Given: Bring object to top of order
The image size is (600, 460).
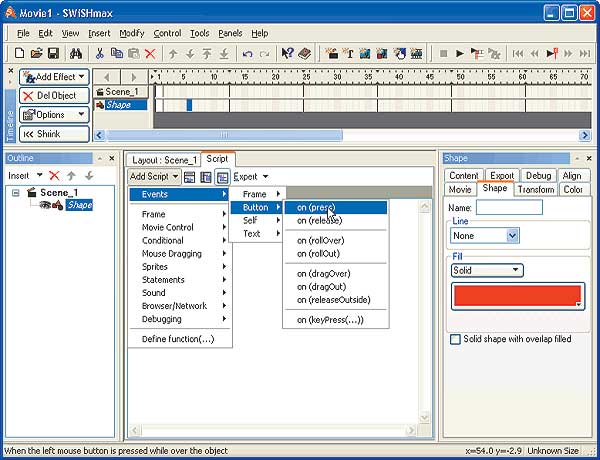Looking at the screenshot, I should [207, 54].
